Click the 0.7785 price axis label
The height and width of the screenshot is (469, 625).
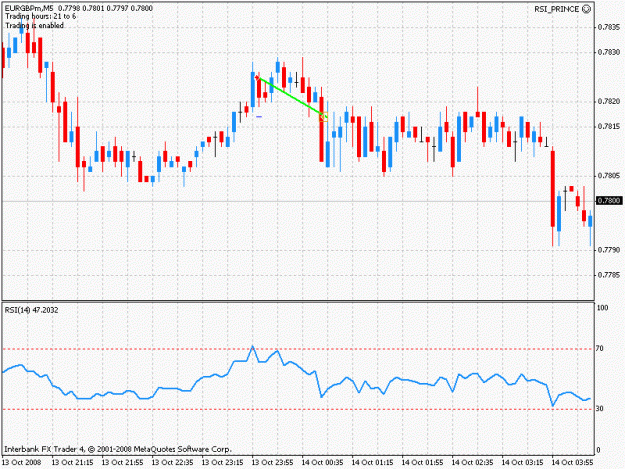click(609, 275)
